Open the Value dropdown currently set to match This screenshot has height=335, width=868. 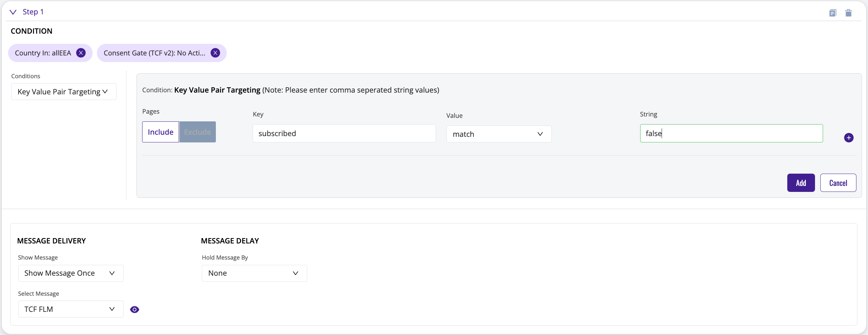coord(499,134)
